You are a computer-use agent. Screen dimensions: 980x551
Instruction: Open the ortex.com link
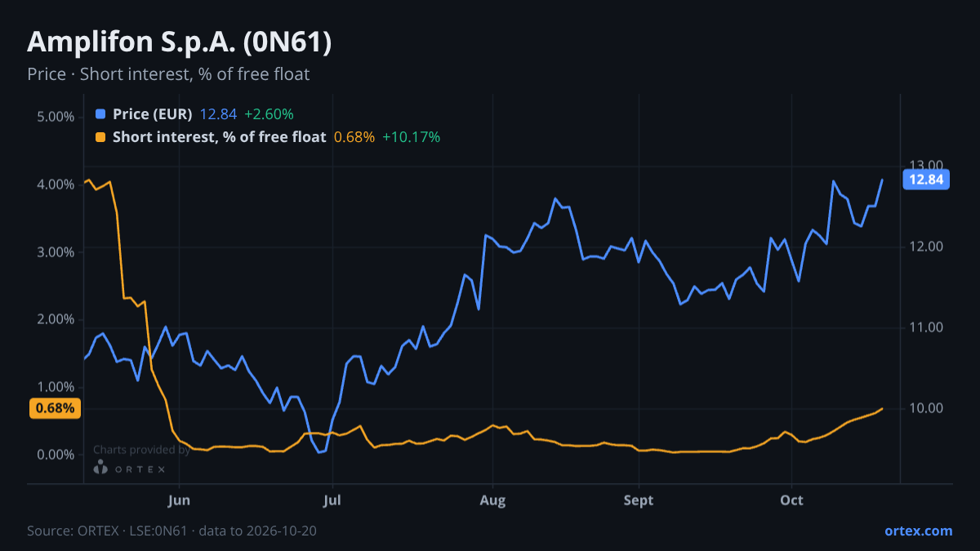click(x=918, y=531)
